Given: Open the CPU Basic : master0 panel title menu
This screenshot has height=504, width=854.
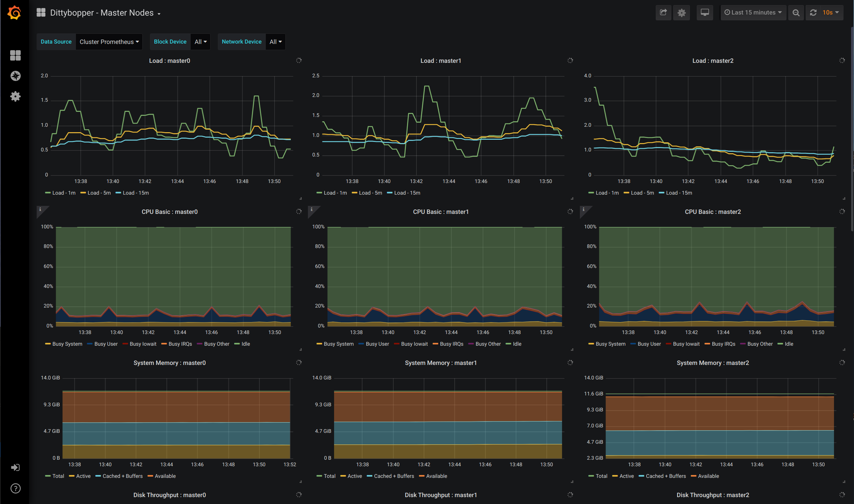Looking at the screenshot, I should 170,212.
